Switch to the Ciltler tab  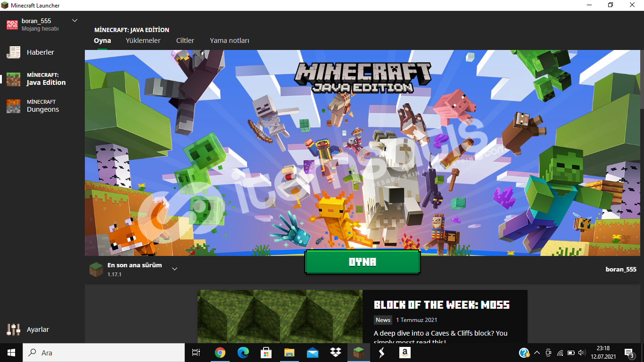[185, 41]
